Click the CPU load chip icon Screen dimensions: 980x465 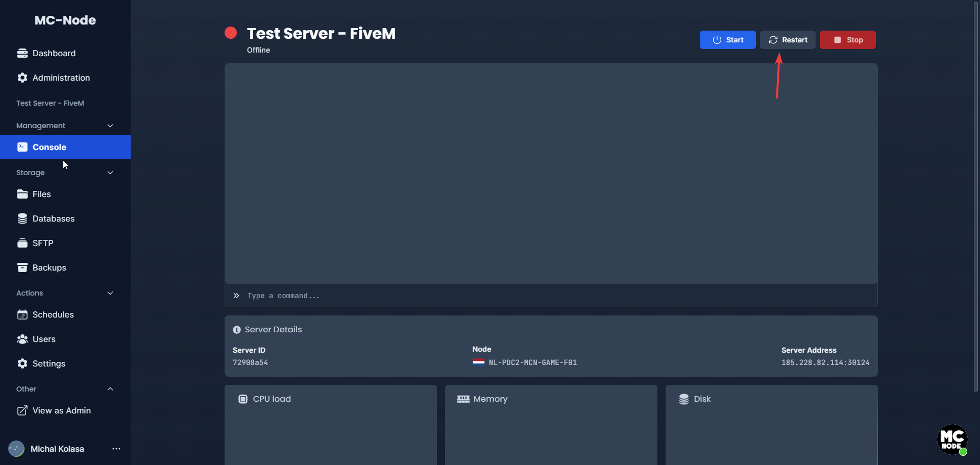[243, 399]
